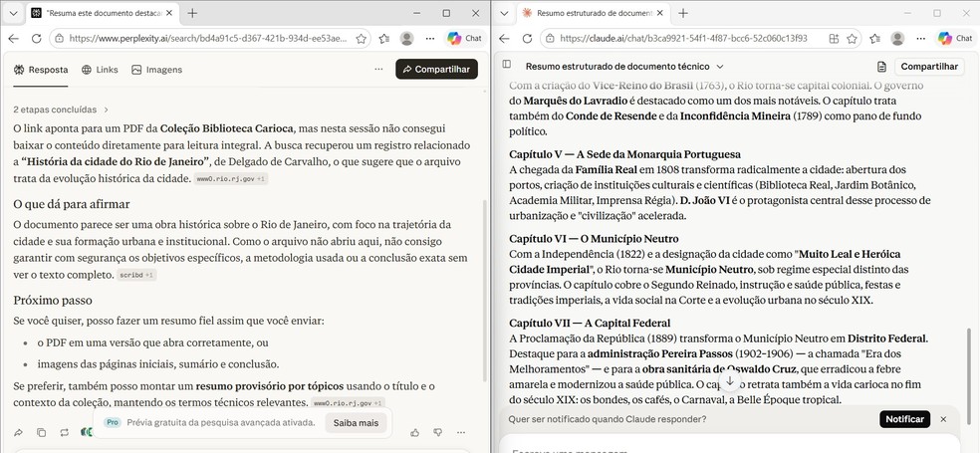Viewport: 980px width, 453px height.
Task: Open the profile avatar in the Claude window
Action: click(x=897, y=39)
